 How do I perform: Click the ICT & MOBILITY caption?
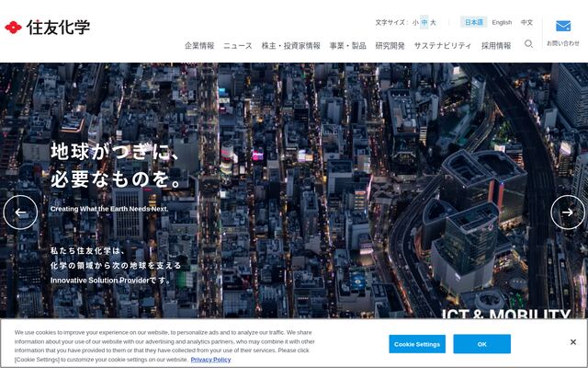tap(506, 314)
